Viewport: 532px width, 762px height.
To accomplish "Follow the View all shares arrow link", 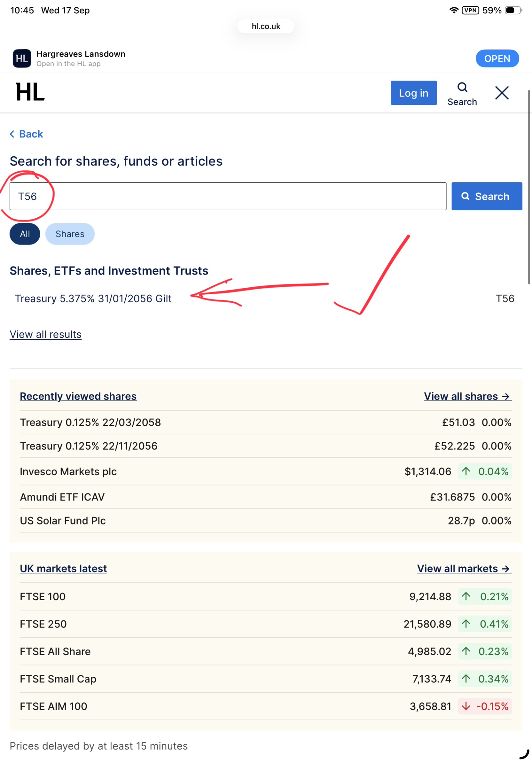I will pyautogui.click(x=467, y=396).
